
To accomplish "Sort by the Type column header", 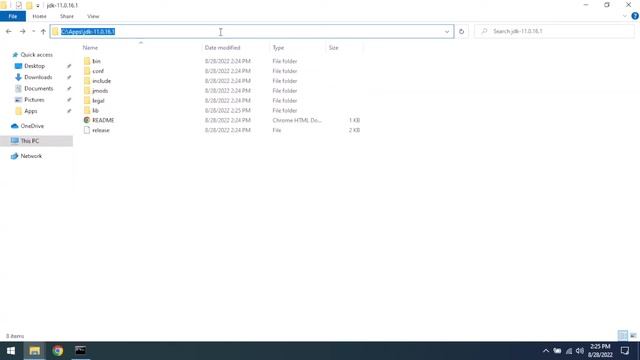I will click(278, 48).
